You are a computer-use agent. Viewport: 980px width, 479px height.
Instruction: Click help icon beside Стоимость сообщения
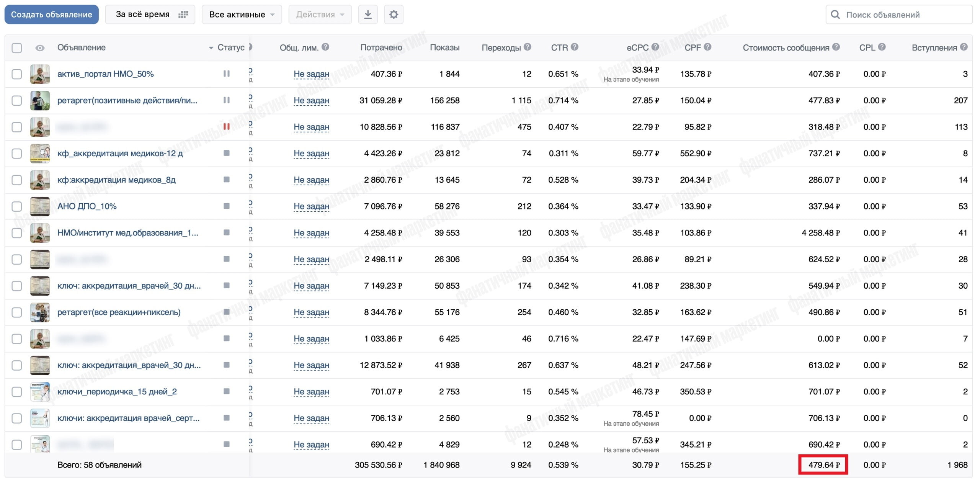click(x=836, y=47)
